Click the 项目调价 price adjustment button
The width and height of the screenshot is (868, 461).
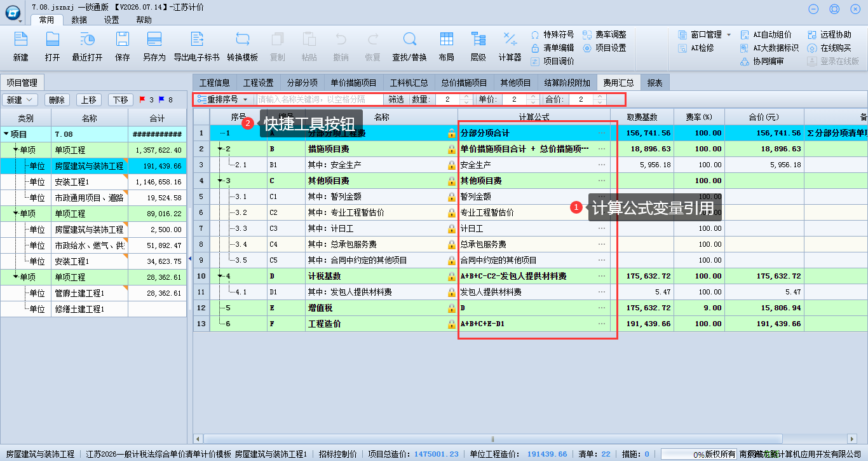[552, 61]
